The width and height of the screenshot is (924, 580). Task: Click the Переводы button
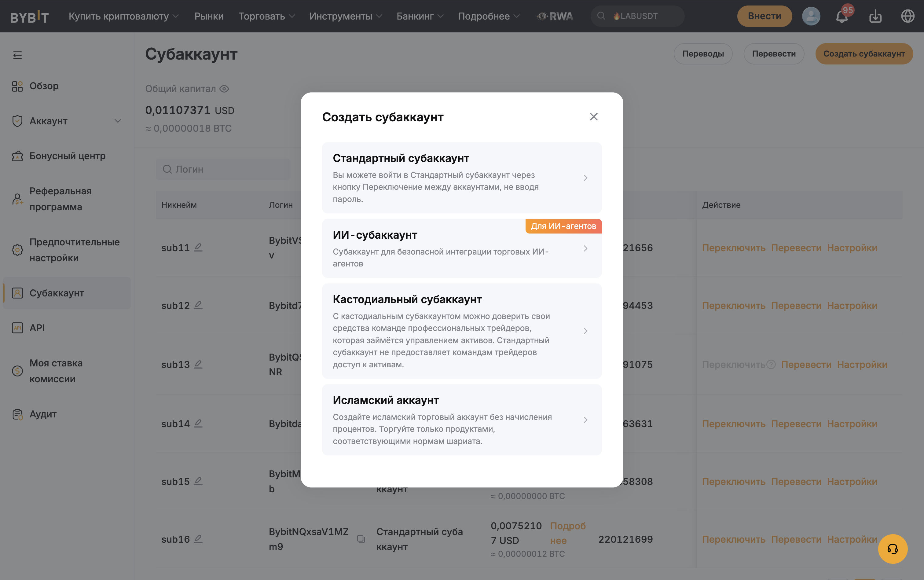[x=703, y=54]
